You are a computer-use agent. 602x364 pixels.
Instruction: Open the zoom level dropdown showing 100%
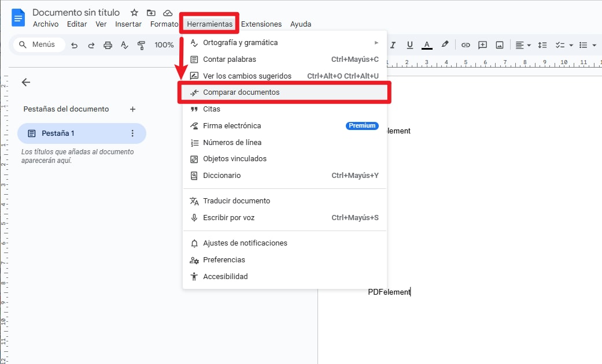(164, 44)
